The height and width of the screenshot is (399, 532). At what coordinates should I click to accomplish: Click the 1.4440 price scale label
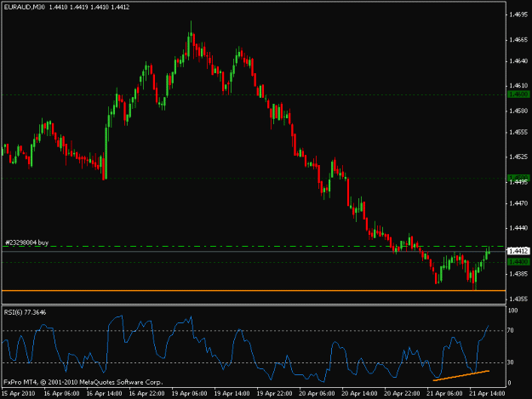pos(518,228)
